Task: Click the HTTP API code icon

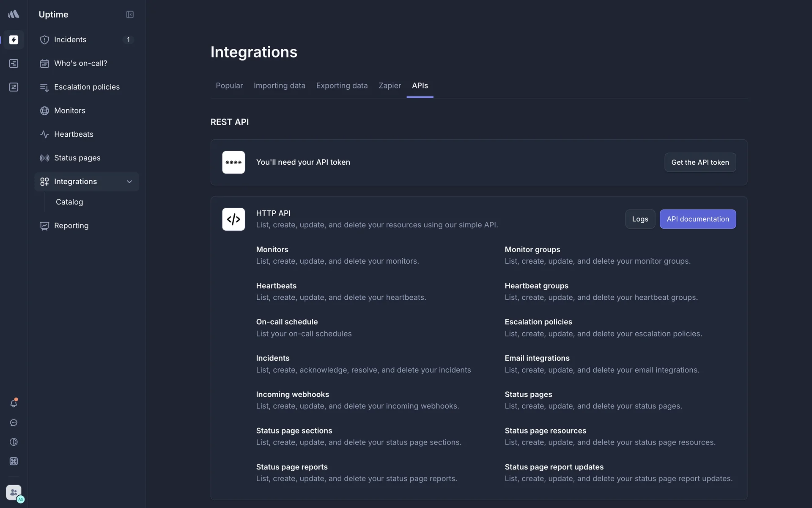Action: tap(233, 219)
